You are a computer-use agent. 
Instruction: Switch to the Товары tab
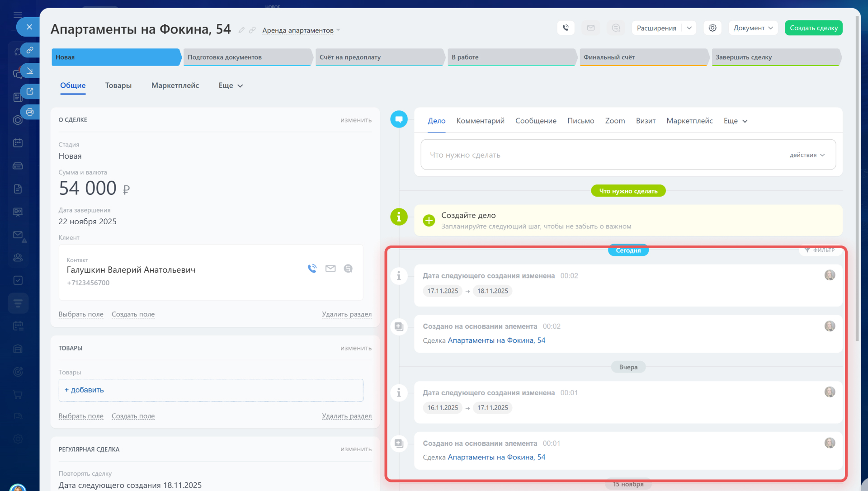tap(118, 85)
